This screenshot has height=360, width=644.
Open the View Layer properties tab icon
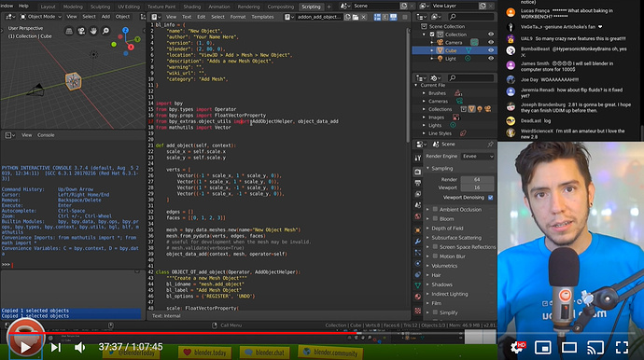click(x=418, y=194)
